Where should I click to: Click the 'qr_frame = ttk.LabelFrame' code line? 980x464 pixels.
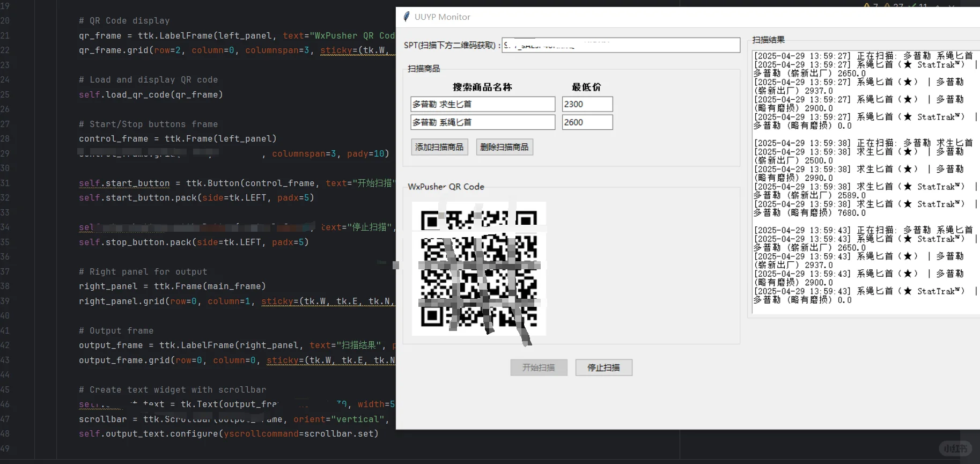(x=237, y=35)
